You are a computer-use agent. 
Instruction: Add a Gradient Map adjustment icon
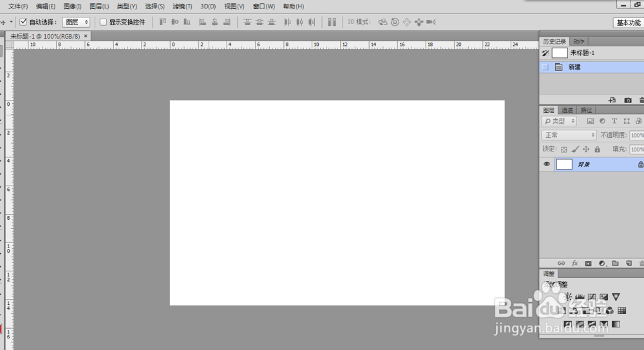(x=616, y=324)
